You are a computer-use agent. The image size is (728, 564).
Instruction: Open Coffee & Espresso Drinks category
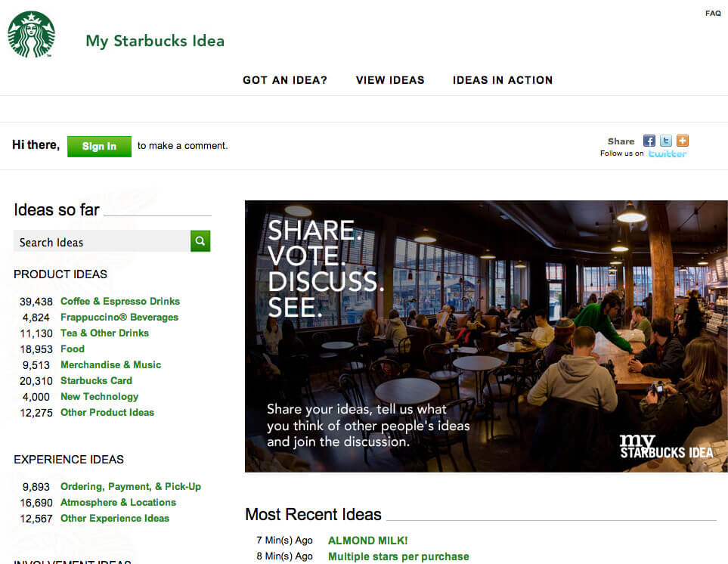[120, 301]
